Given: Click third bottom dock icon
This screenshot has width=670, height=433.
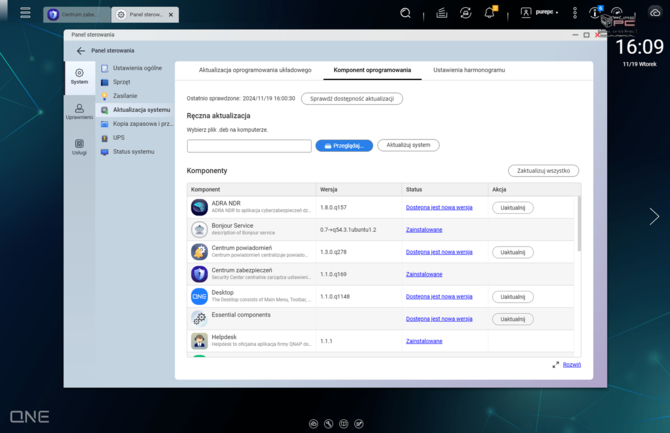Looking at the screenshot, I should click(344, 424).
